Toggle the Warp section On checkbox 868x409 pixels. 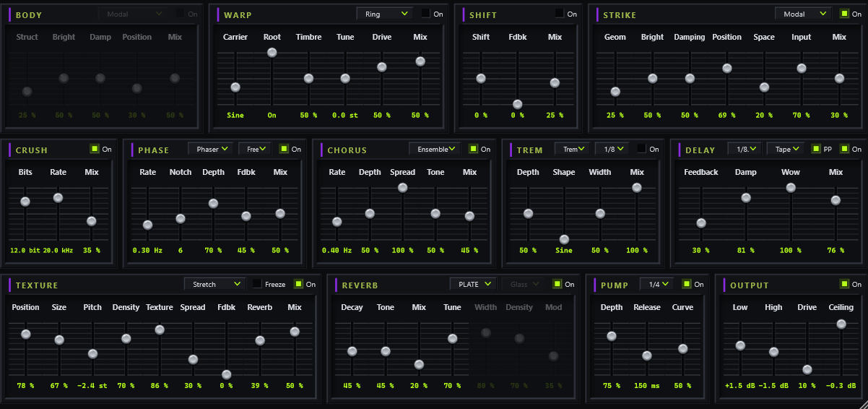426,14
